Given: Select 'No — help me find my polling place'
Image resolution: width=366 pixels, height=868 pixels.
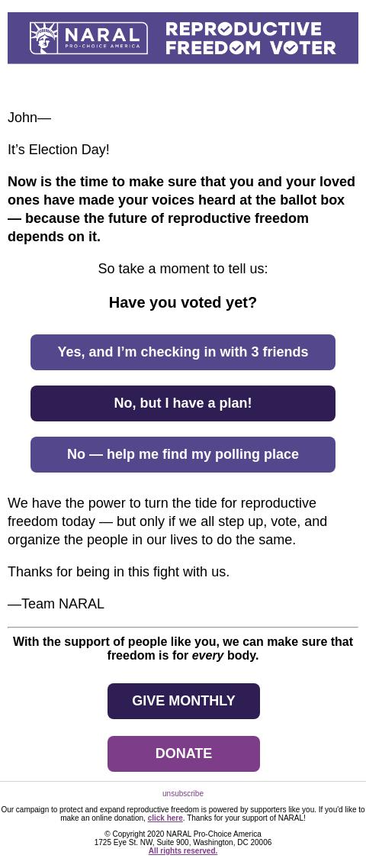Looking at the screenshot, I should click(x=183, y=454).
